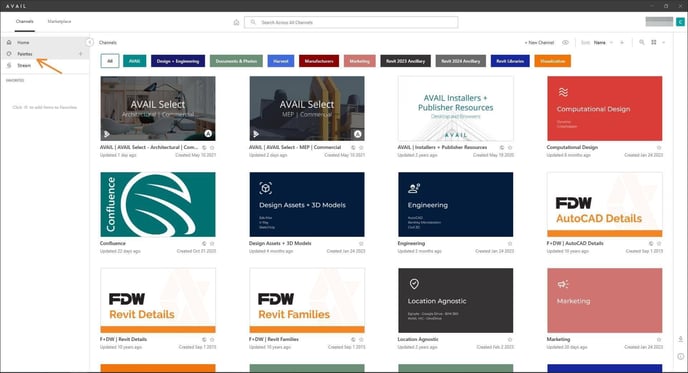Filter by the Revit Libraries tag
Viewport: 688px width, 373px height.
point(510,61)
